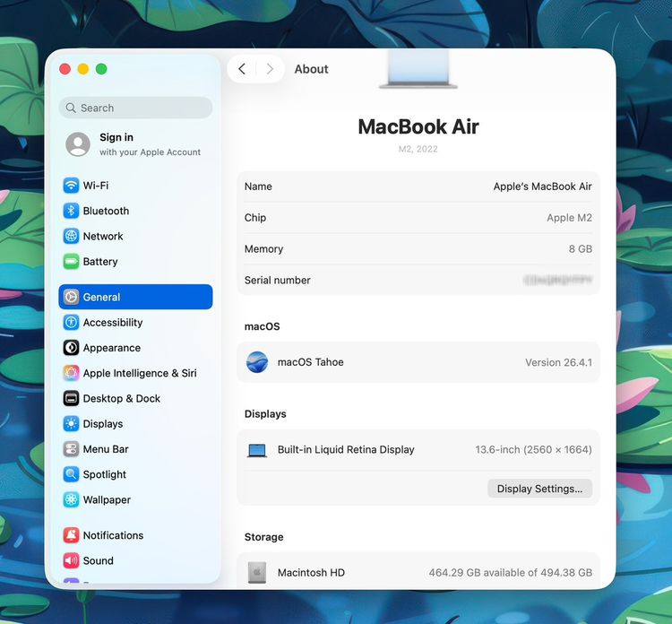Screen dimensions: 672x624
Task: Click the "Storage" section heading
Action: click(x=263, y=537)
